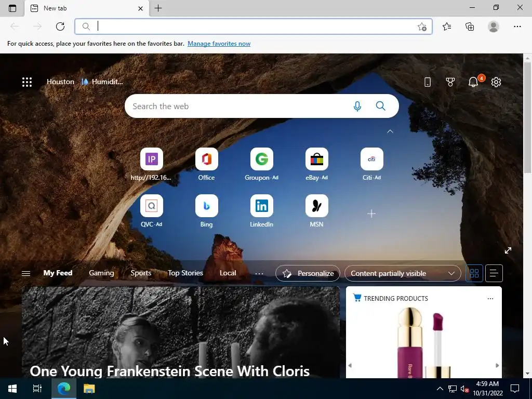Open the Favorites list icon
The width and height of the screenshot is (532, 399).
point(446,26)
